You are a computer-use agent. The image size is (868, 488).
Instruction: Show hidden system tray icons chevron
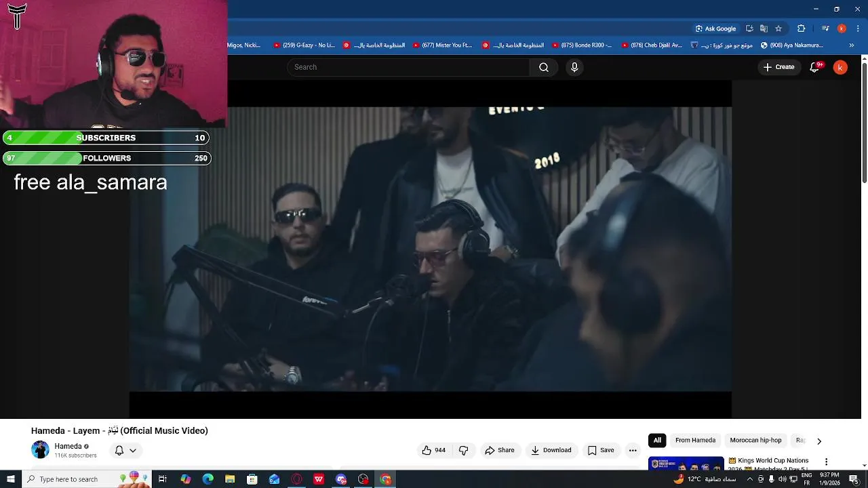(x=749, y=479)
